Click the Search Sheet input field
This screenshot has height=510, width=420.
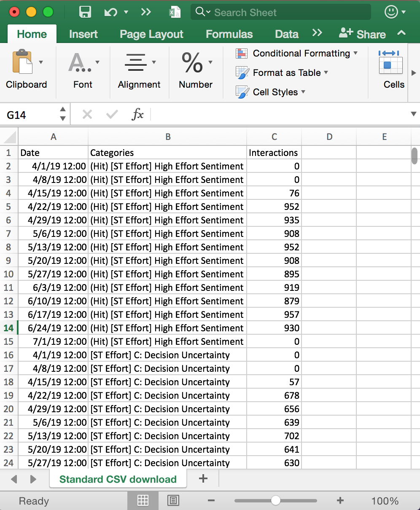[x=287, y=12]
